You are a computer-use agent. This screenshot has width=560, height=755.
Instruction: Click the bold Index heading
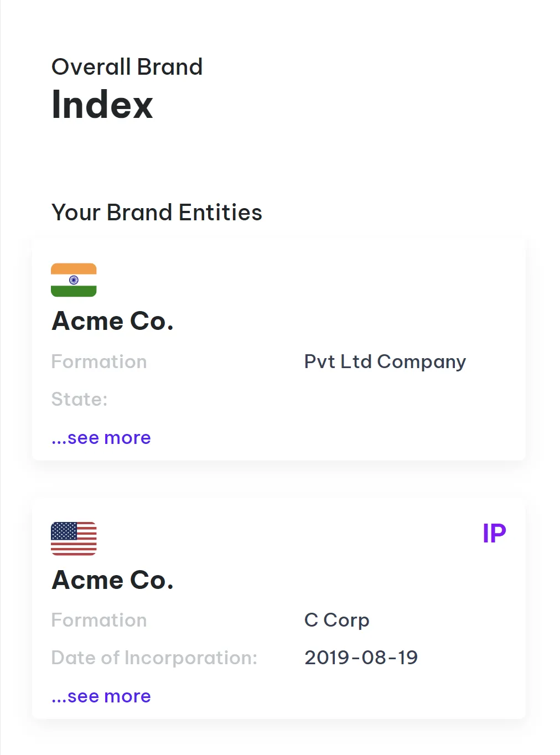tap(102, 105)
